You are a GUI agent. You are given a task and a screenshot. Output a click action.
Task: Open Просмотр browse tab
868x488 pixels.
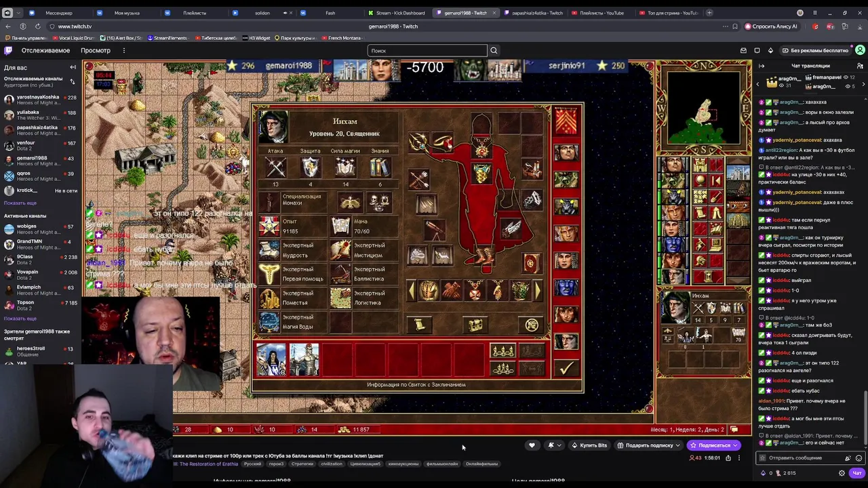click(x=96, y=50)
